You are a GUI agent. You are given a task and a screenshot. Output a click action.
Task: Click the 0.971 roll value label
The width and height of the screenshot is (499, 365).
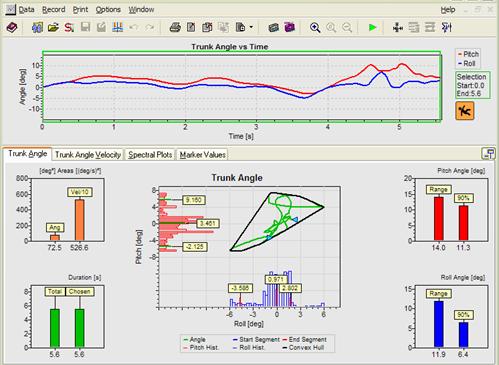coord(276,279)
